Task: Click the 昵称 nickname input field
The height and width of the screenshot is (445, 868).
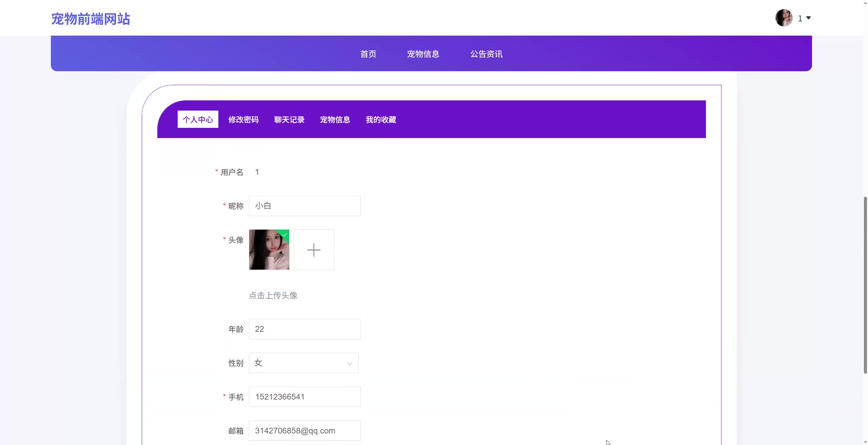Action: pos(304,206)
